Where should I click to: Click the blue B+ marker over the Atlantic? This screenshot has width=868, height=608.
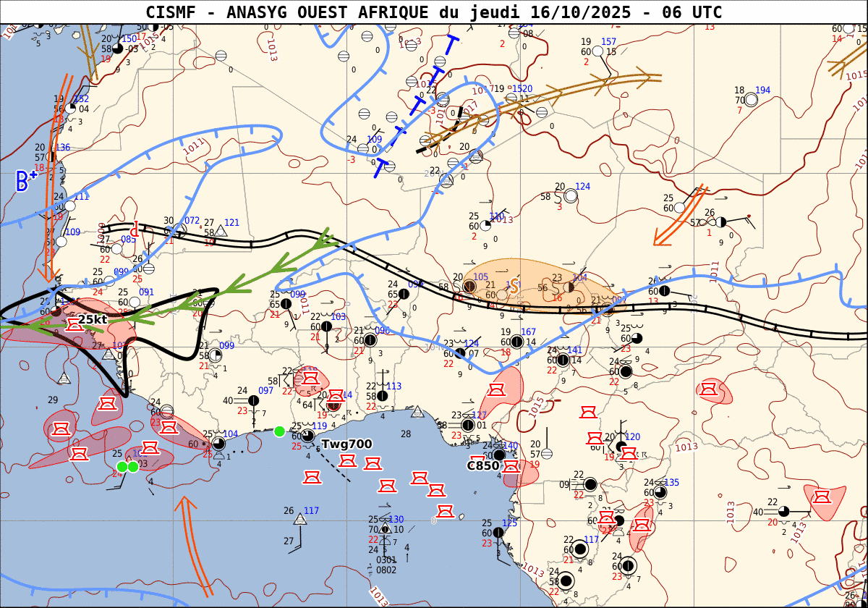pos(25,181)
